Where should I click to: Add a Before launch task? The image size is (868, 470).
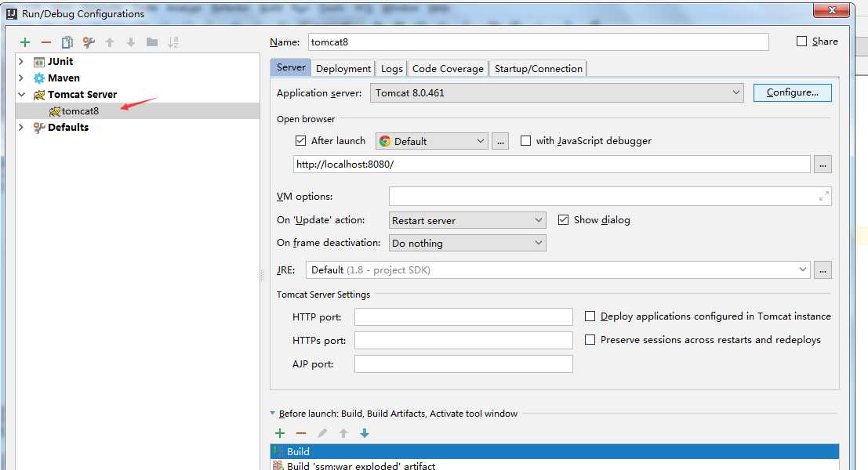(x=280, y=433)
